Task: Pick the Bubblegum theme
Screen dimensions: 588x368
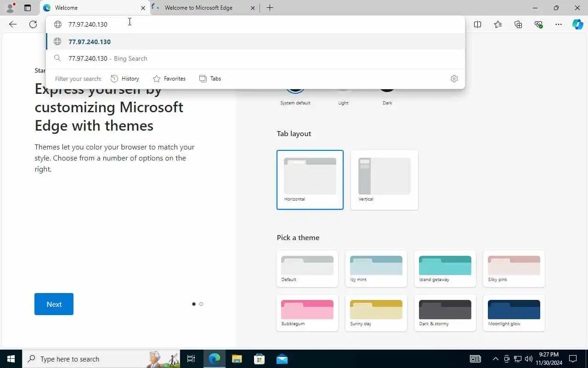Action: pyautogui.click(x=307, y=313)
